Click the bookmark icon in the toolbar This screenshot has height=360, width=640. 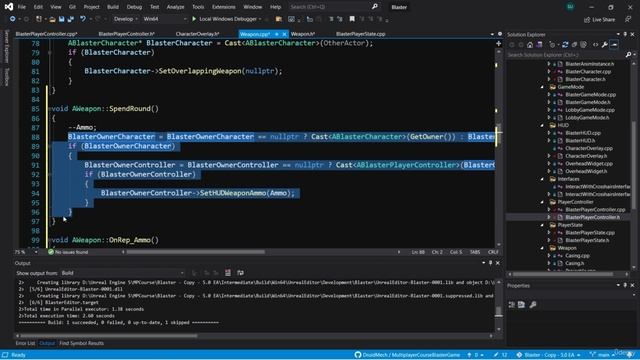352,19
